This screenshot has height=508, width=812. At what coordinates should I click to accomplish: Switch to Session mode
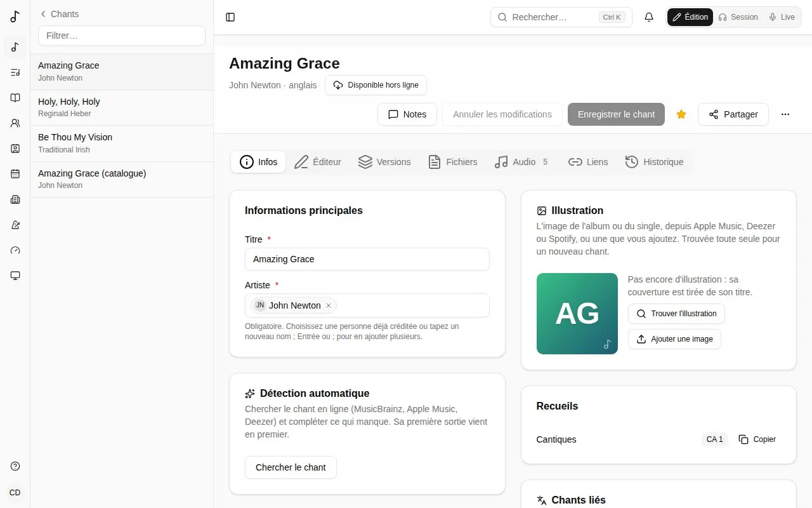[x=738, y=17]
